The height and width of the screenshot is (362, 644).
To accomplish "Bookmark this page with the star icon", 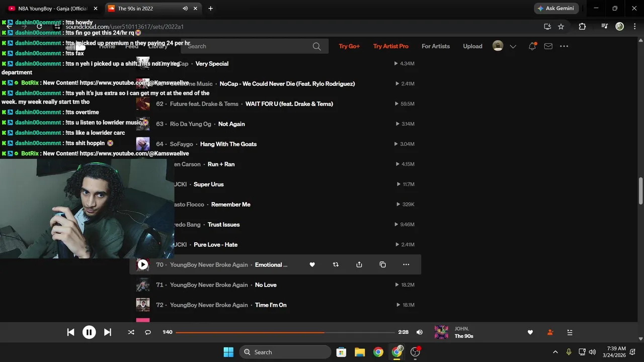I will 561,27.
